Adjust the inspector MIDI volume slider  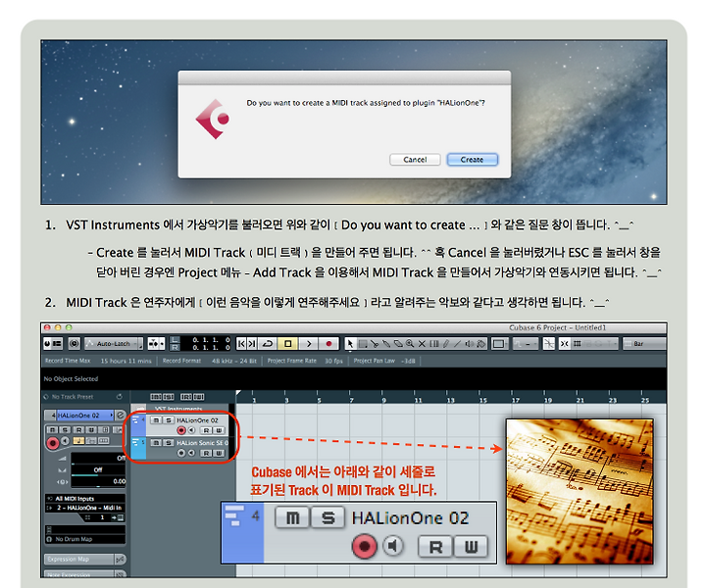point(98,460)
